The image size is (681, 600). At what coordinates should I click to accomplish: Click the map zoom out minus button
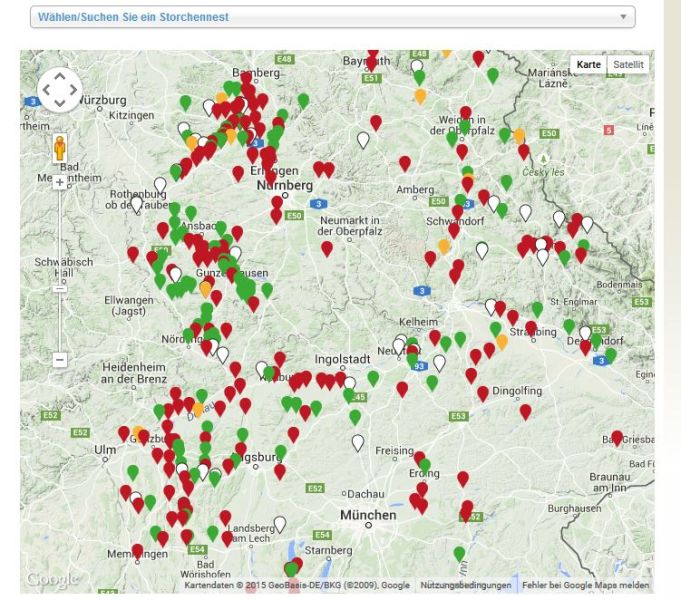click(59, 359)
